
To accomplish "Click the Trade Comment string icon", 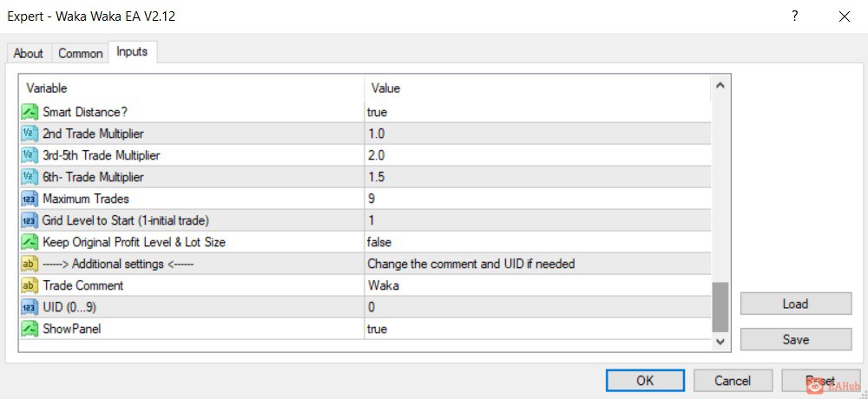I will pos(30,285).
